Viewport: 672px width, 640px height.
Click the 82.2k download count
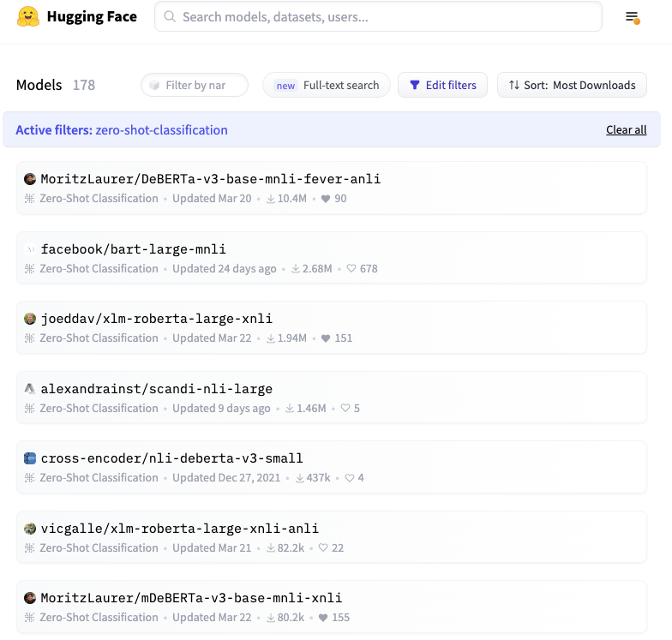click(x=291, y=548)
